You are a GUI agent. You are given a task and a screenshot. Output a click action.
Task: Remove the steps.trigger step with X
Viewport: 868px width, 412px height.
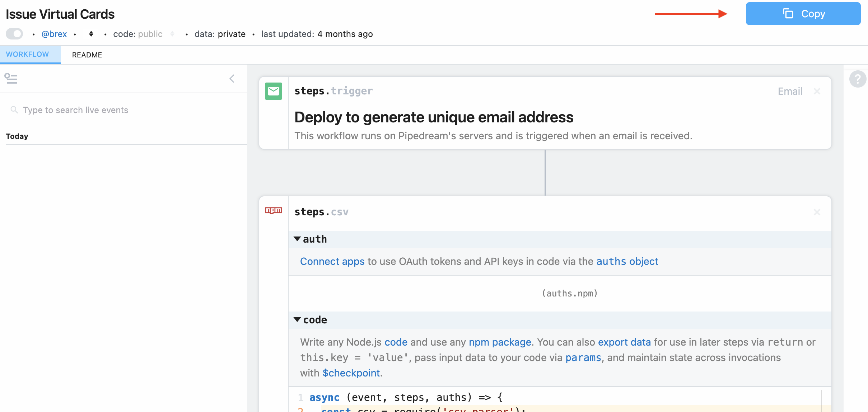coord(817,91)
